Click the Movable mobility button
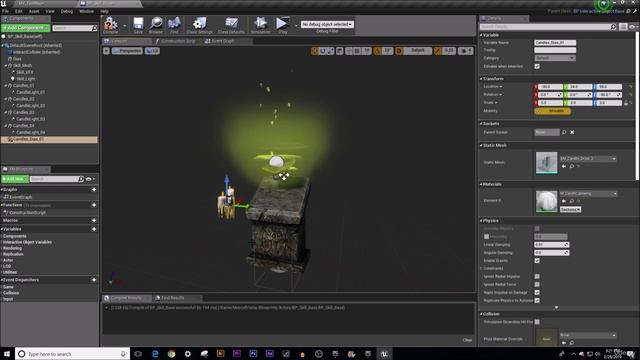 coord(553,111)
